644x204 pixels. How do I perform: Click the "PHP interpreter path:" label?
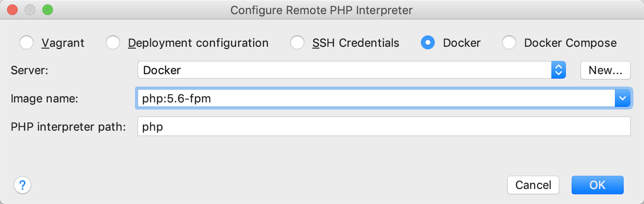click(68, 127)
